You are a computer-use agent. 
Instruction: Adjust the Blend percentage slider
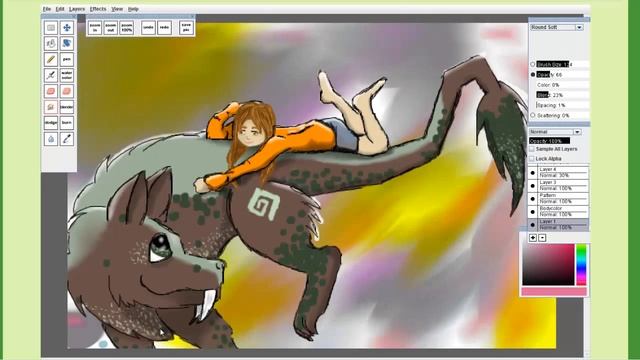pos(562,95)
